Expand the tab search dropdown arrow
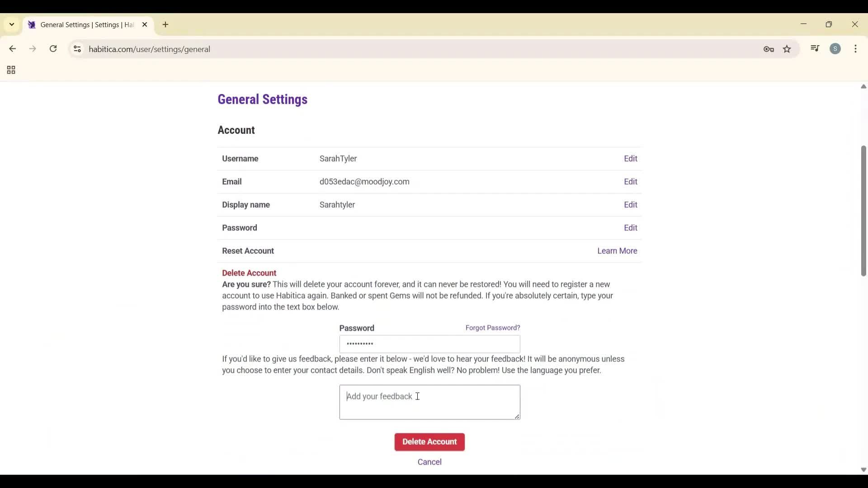 (12, 24)
